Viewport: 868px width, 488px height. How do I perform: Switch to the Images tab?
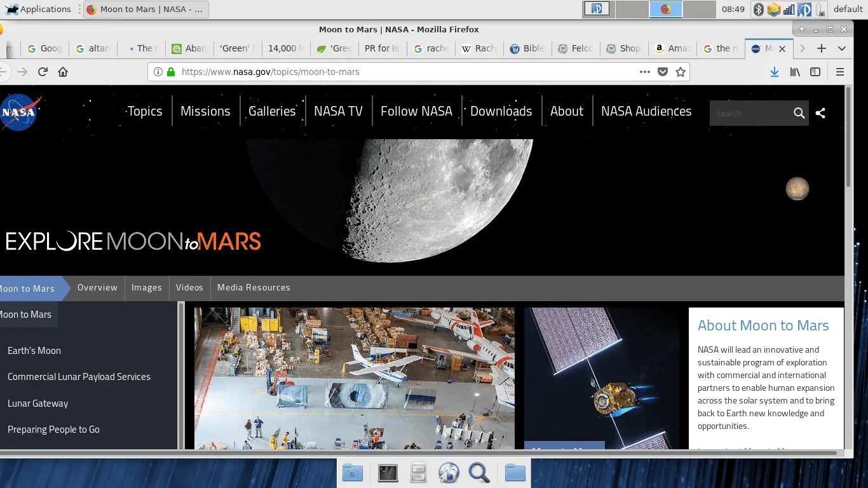click(x=146, y=288)
